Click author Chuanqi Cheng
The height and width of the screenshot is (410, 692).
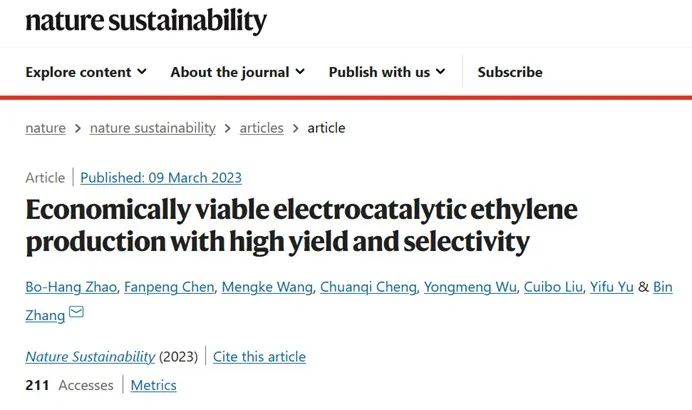point(369,287)
